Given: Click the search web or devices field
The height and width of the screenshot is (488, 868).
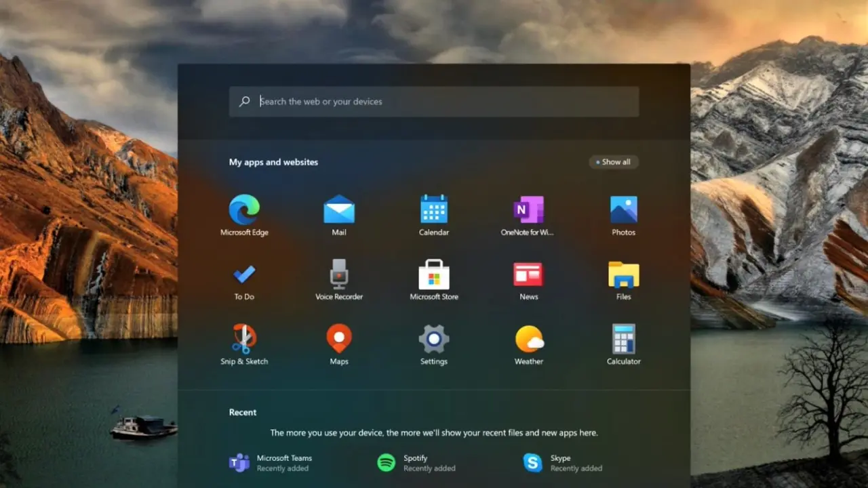Looking at the screenshot, I should tap(434, 102).
